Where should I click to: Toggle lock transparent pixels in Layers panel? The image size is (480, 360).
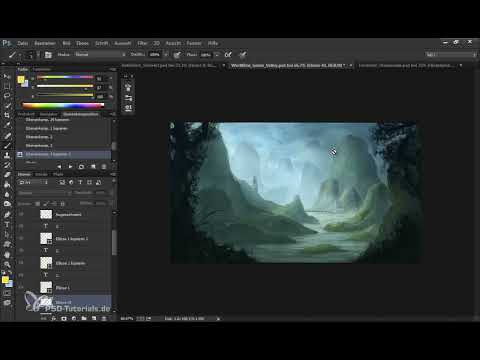[38, 203]
